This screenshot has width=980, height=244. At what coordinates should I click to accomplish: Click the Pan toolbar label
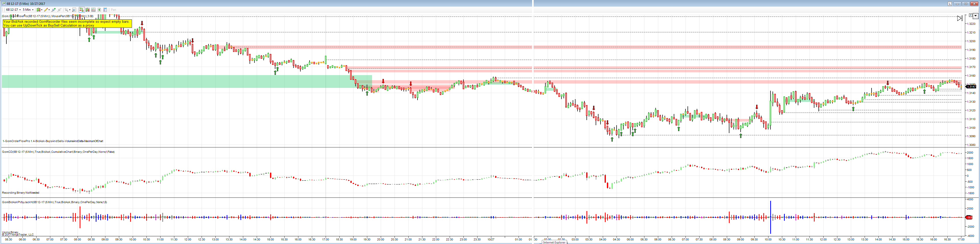114,10
